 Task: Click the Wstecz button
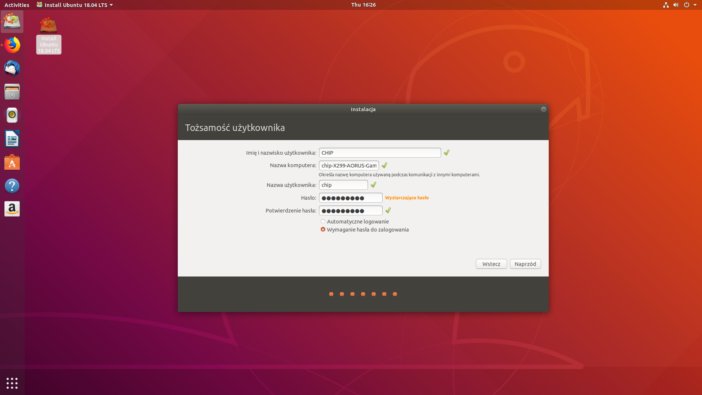coord(491,264)
